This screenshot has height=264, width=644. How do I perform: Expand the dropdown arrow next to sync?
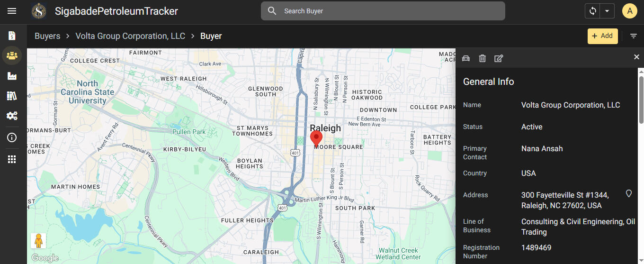coord(607,11)
